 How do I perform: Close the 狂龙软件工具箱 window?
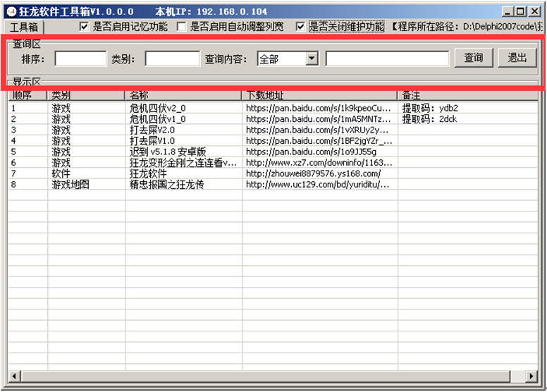pos(534,11)
